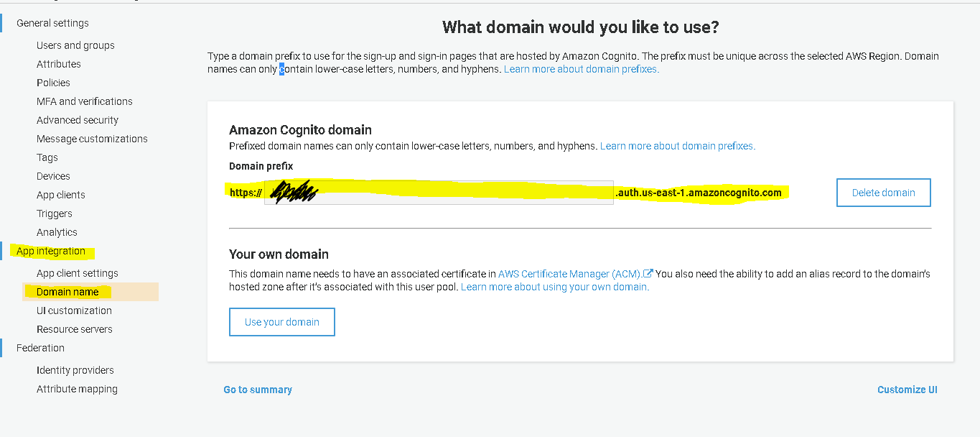The height and width of the screenshot is (437, 980).
Task: Open Identity providers page
Action: pos(75,370)
